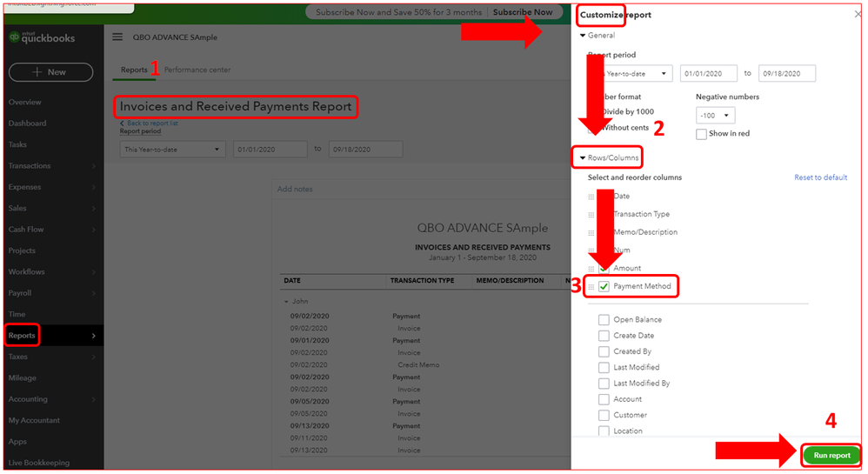Uncheck the Payment Method column checkbox
This screenshot has height=474, width=868.
point(604,286)
